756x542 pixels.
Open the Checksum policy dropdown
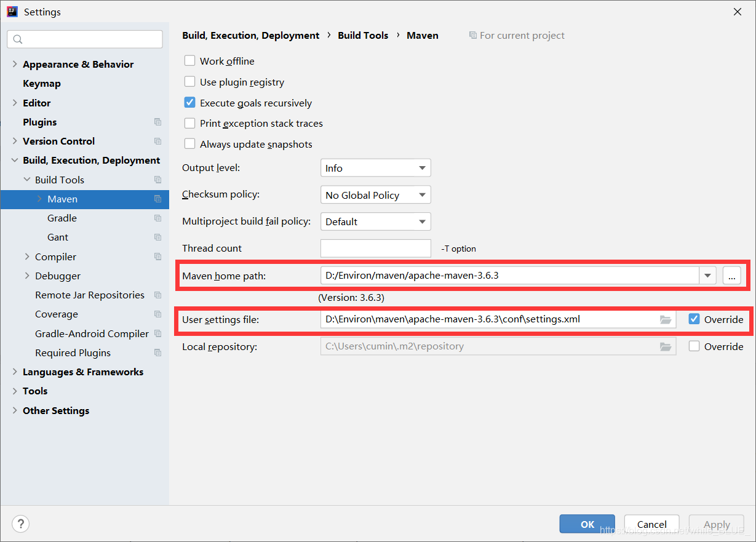tap(375, 195)
